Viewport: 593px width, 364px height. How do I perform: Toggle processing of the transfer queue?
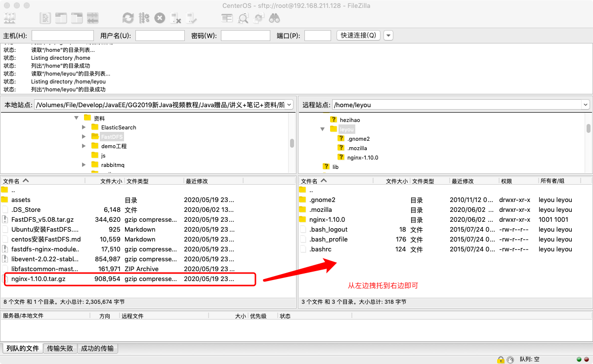tap(144, 19)
